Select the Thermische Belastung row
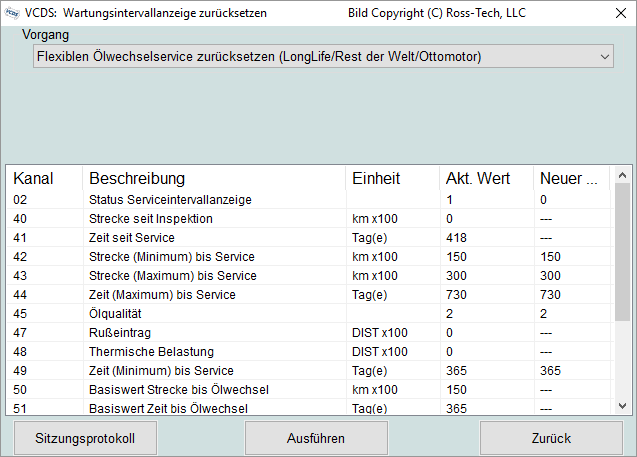637x457 pixels. [x=148, y=351]
